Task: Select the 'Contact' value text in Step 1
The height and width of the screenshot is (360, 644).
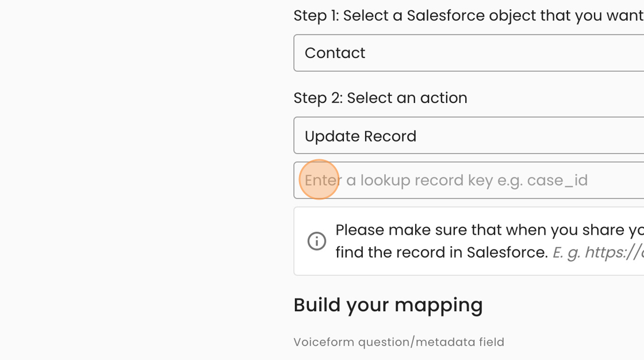Action: click(x=335, y=53)
